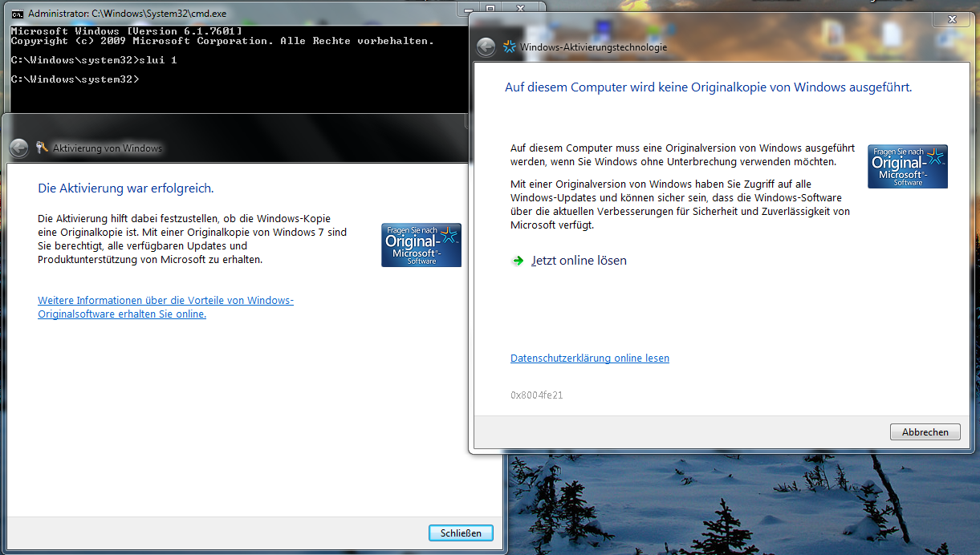
Task: Click heading Auf diesem Computer wird keine Originalkopie
Action: (x=708, y=87)
